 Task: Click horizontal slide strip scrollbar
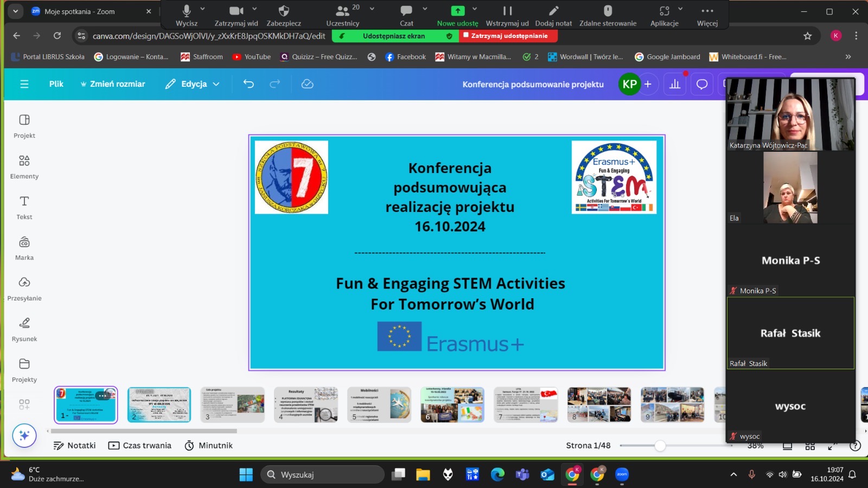(x=144, y=431)
